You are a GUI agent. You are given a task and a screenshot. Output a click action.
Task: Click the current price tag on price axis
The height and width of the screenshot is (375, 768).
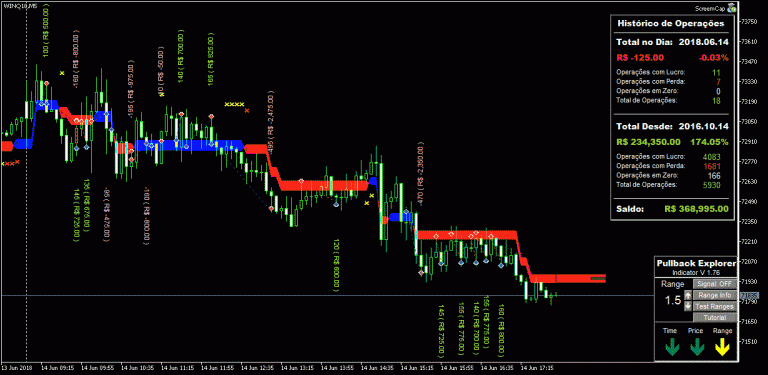(750, 295)
